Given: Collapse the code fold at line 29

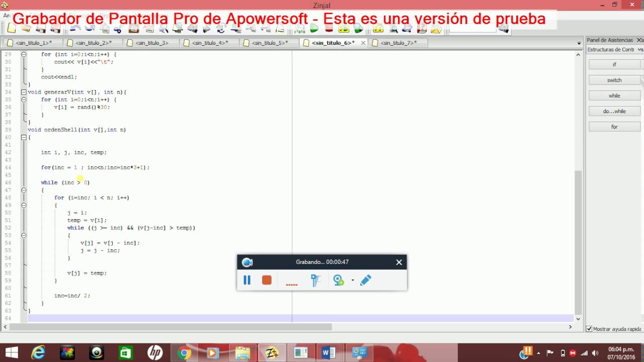Looking at the screenshot, I should [x=24, y=54].
